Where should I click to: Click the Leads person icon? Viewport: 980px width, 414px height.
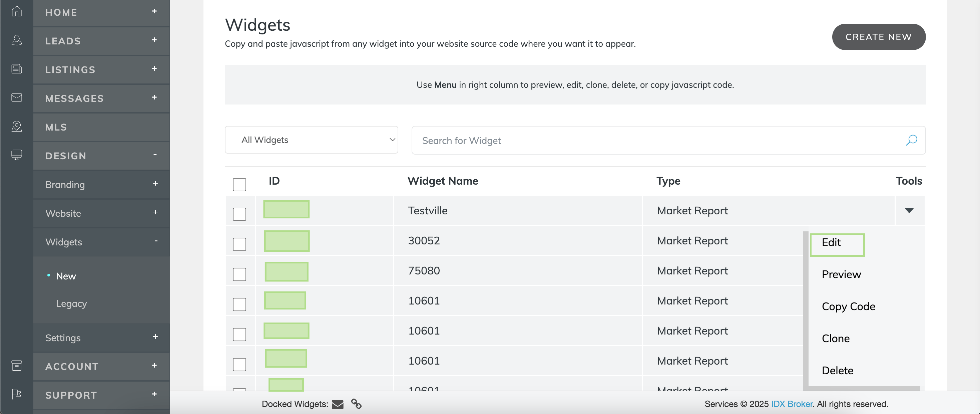tap(16, 40)
